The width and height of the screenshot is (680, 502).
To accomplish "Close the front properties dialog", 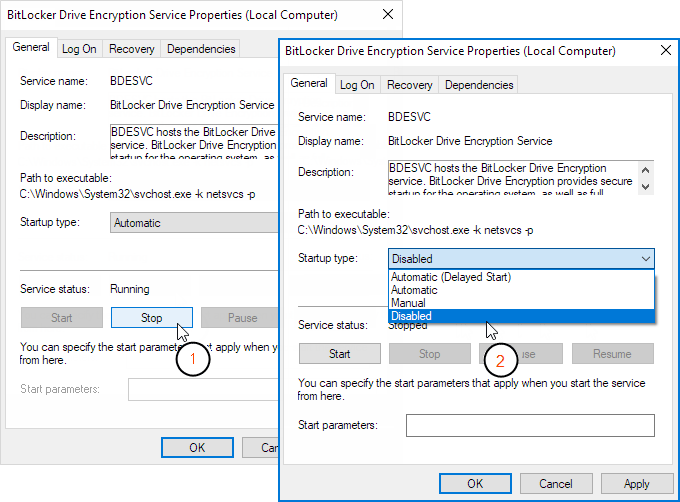I will tap(666, 50).
